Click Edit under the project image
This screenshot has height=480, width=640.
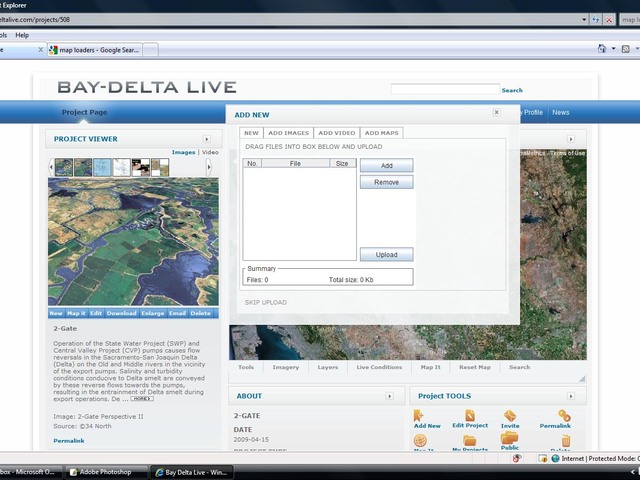coord(96,313)
